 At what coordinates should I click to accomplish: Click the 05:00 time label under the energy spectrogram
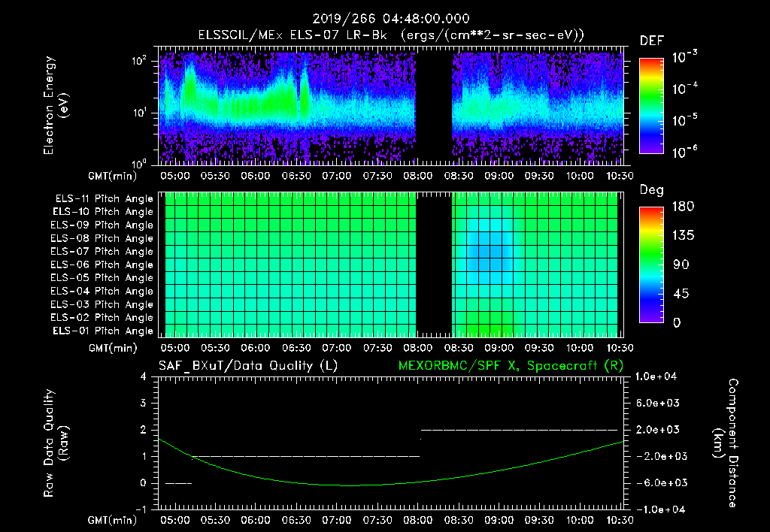point(174,176)
